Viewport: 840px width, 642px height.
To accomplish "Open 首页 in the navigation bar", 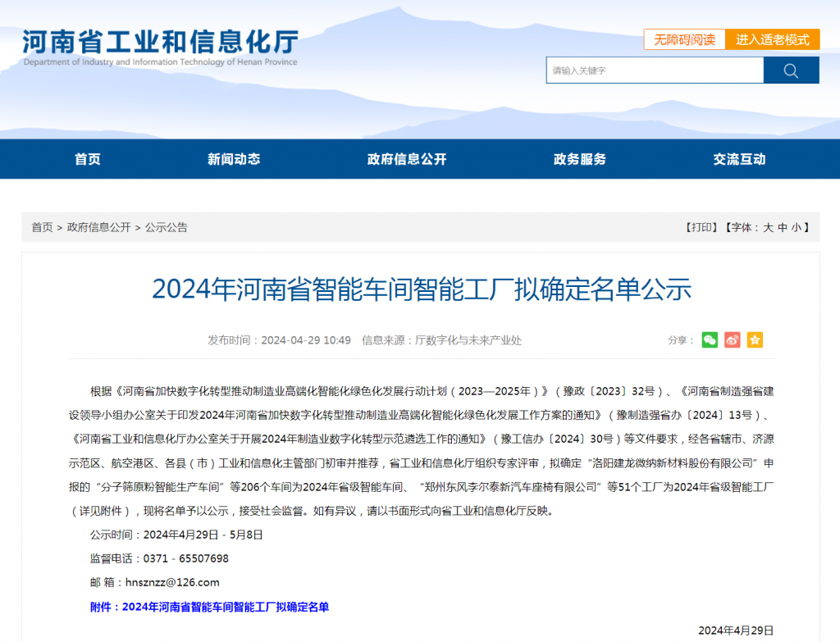I will [x=87, y=159].
